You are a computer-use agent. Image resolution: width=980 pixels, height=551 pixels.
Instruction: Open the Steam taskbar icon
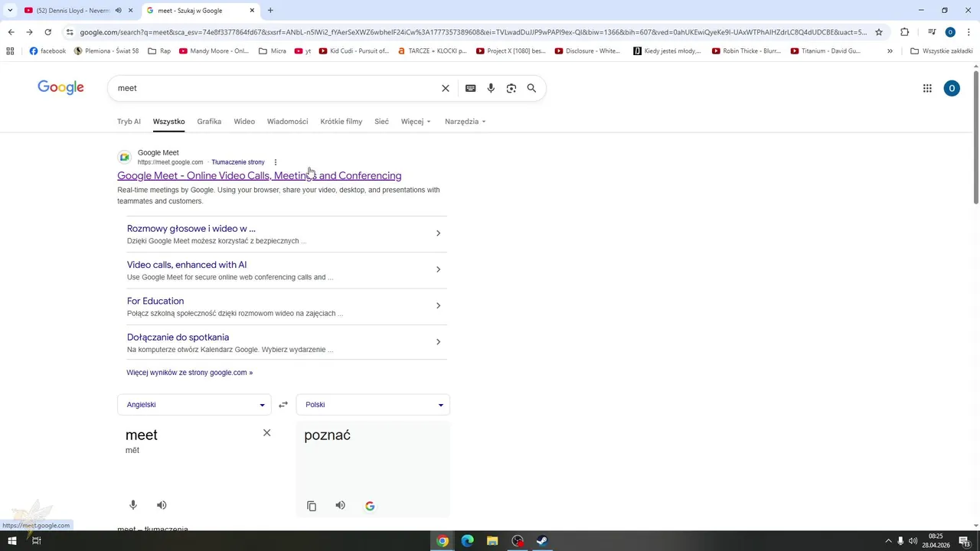click(x=542, y=541)
